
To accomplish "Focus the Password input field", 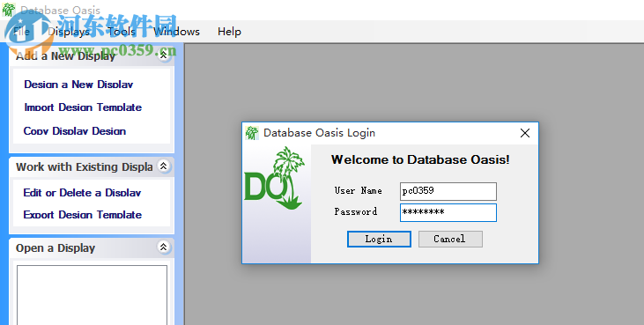I will coord(448,212).
